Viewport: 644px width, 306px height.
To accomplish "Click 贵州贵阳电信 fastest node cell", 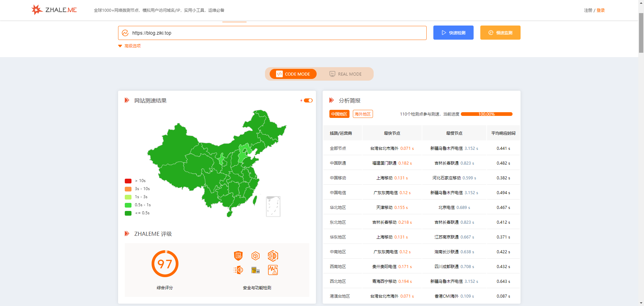I will 392,266.
